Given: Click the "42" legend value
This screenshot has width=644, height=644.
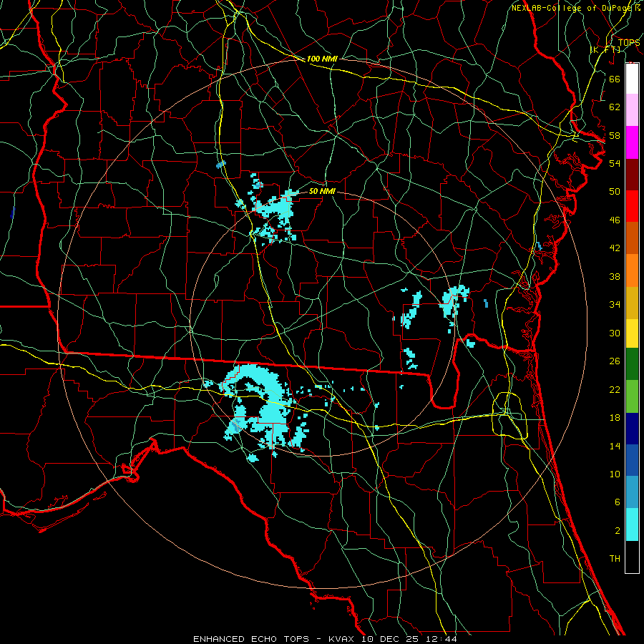Looking at the screenshot, I should pos(615,248).
